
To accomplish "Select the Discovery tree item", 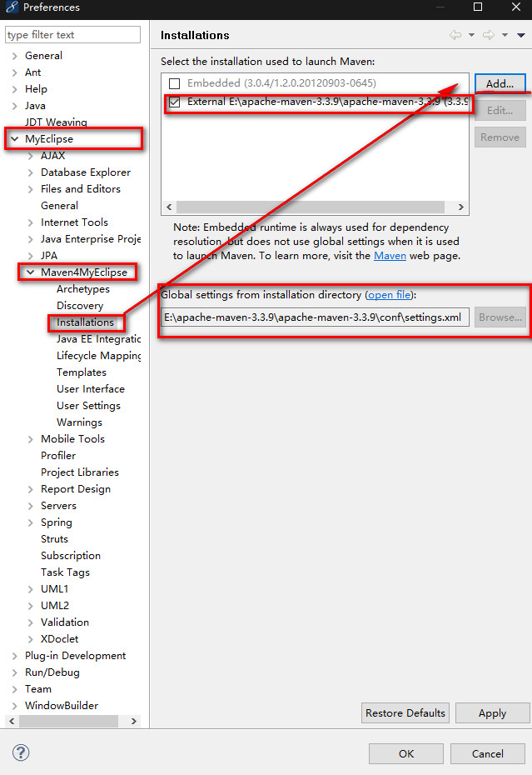I will coord(80,306).
